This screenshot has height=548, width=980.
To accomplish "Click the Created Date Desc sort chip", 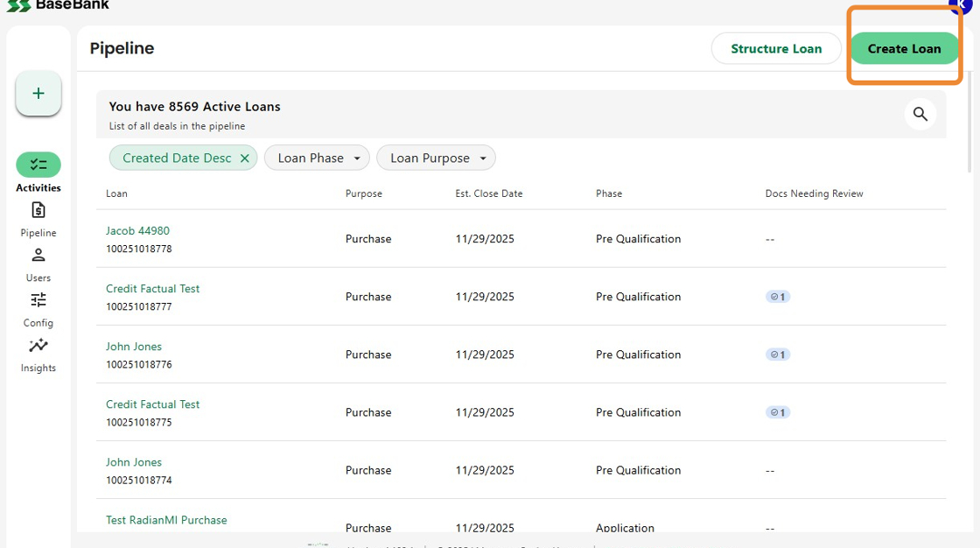I will click(x=176, y=158).
